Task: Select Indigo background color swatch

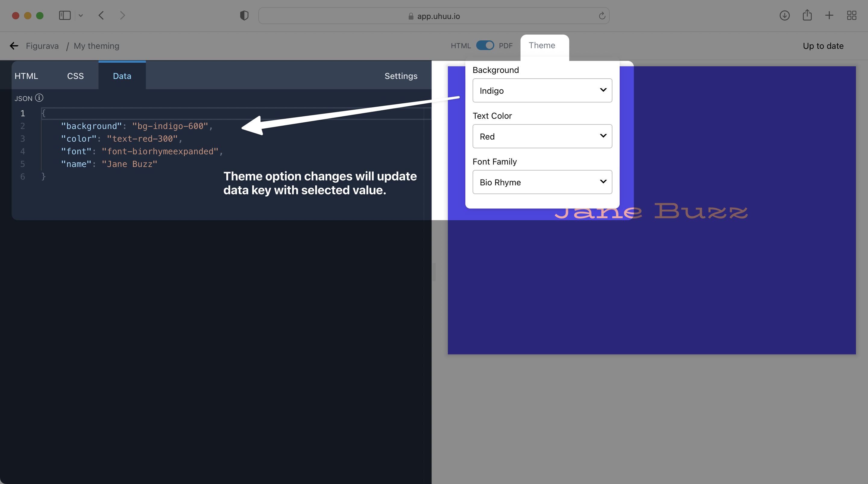Action: pos(541,90)
